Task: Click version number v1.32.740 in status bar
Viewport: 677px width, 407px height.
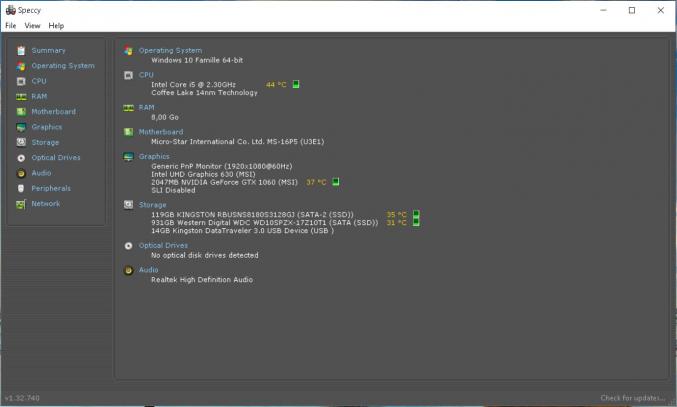Action: tap(22, 398)
